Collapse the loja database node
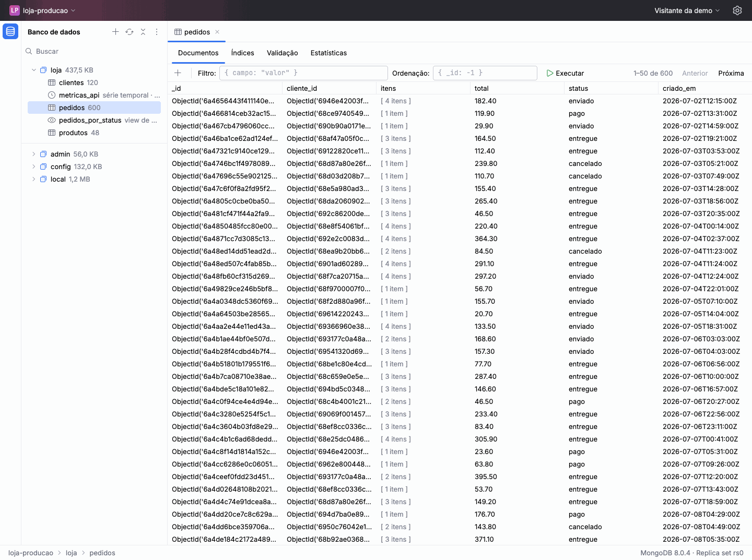The height and width of the screenshot is (560, 752). tap(34, 70)
